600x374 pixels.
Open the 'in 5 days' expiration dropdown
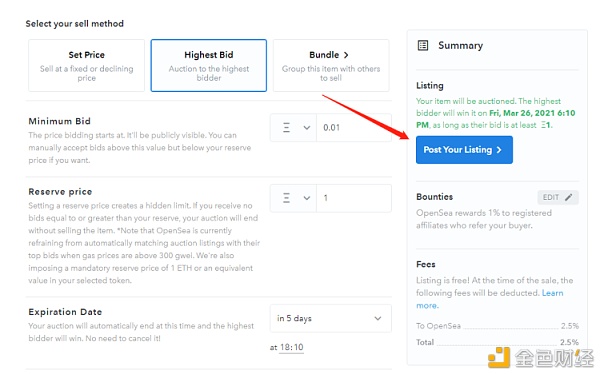(331, 318)
